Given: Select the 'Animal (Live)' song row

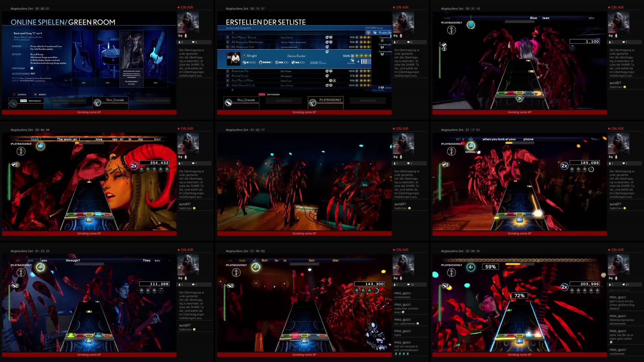Looking at the screenshot, I should [x=294, y=76].
